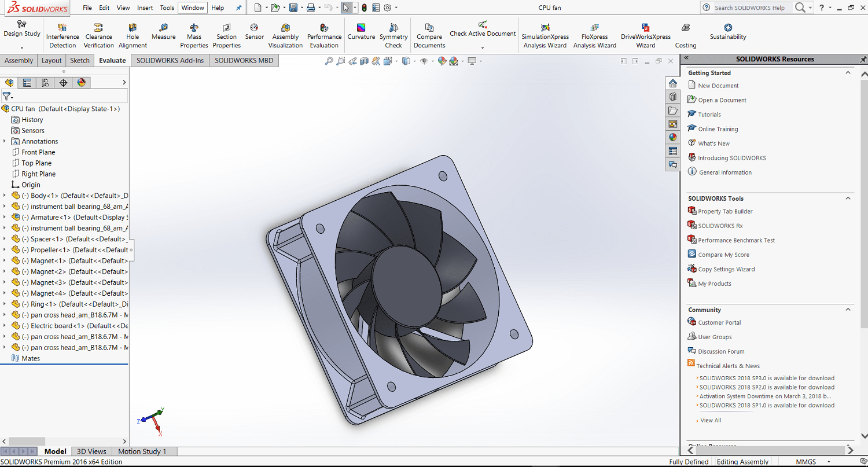Open the Design Study dropdown arrow
868x467 pixels.
22,48
